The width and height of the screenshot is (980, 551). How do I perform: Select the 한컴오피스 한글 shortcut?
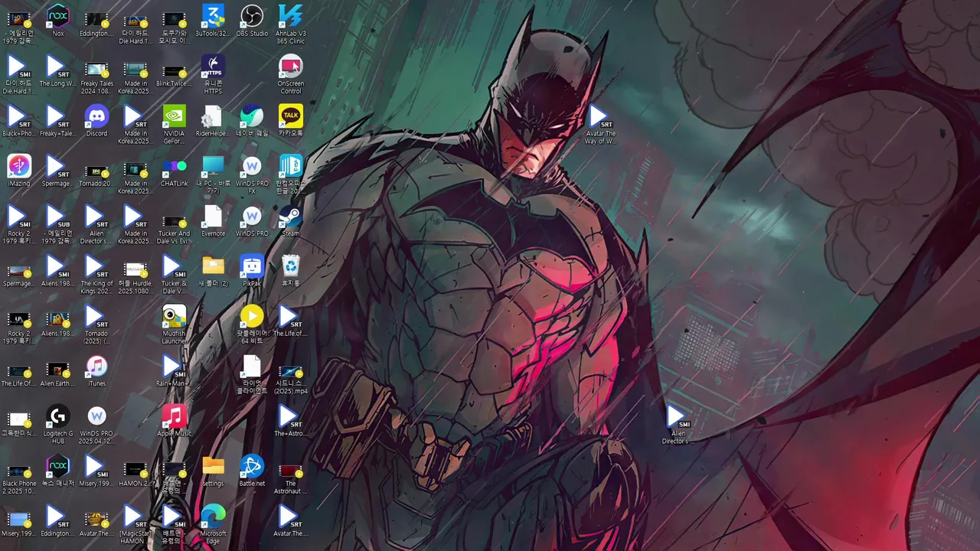pyautogui.click(x=291, y=174)
